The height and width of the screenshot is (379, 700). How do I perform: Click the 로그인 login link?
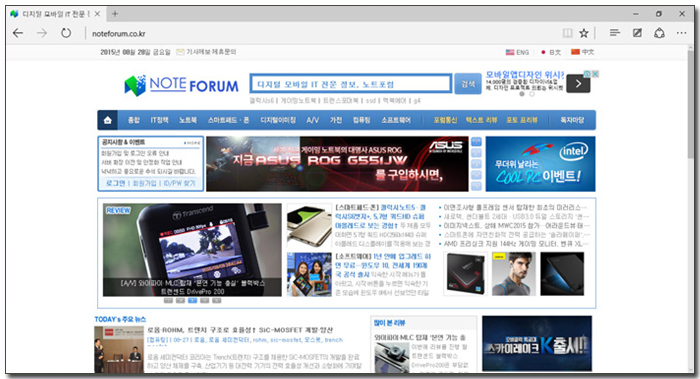(116, 183)
